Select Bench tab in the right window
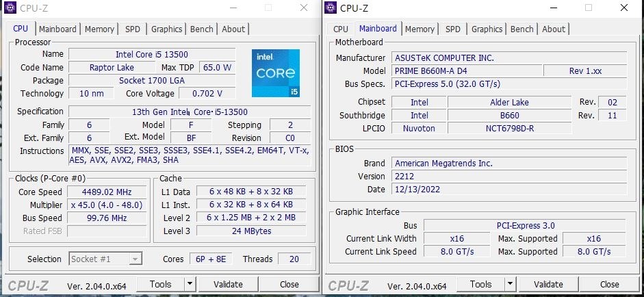 click(522, 29)
